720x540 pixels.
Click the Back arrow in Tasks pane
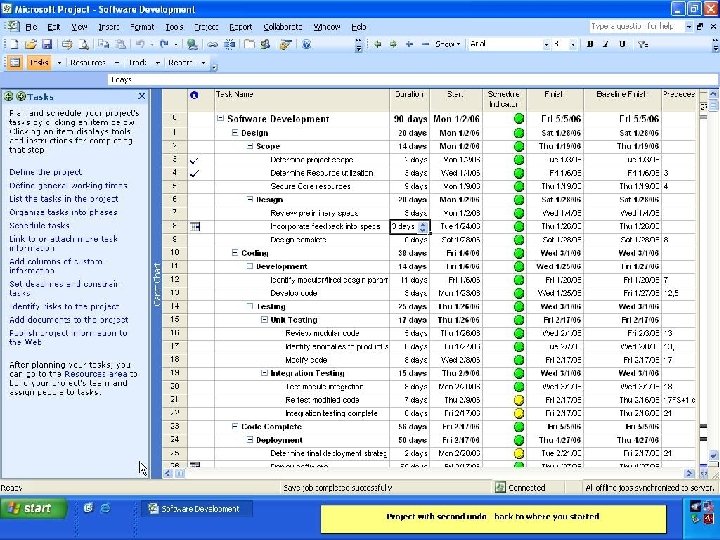[x=8, y=96]
